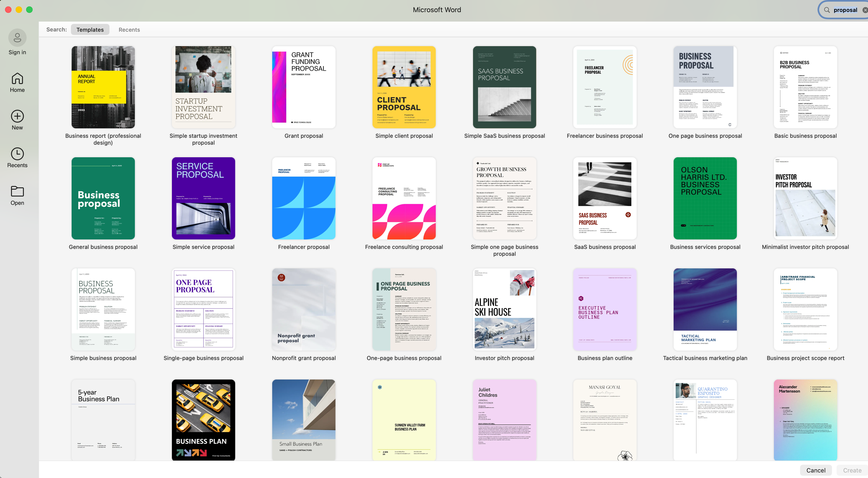Select Simple one page business proposal thumbnail
This screenshot has height=478, width=868.
point(504,199)
